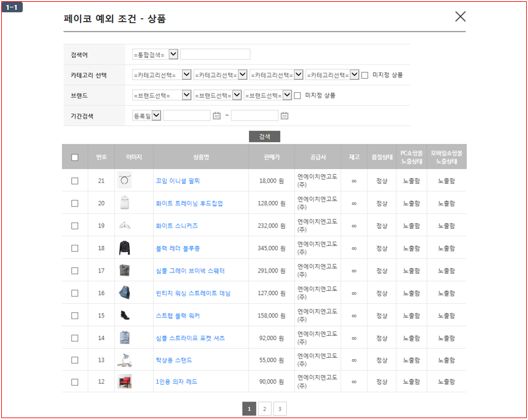Click the red chair thumbnail in row 12
Viewport: 528px width, 420px height.
point(124,382)
